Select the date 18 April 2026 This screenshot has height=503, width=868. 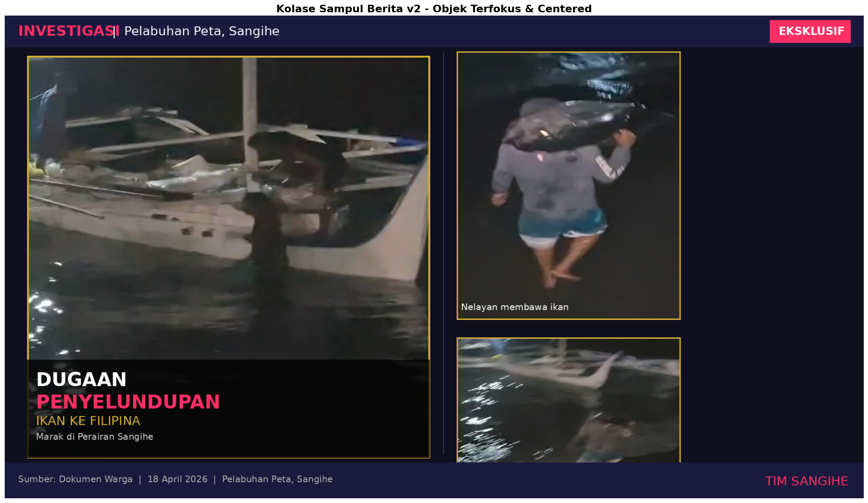(x=177, y=479)
